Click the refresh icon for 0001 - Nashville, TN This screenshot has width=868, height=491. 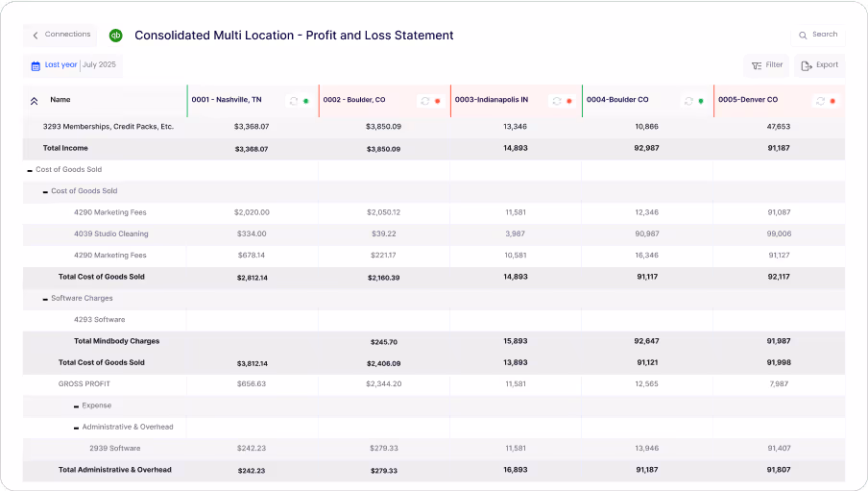tap(294, 100)
